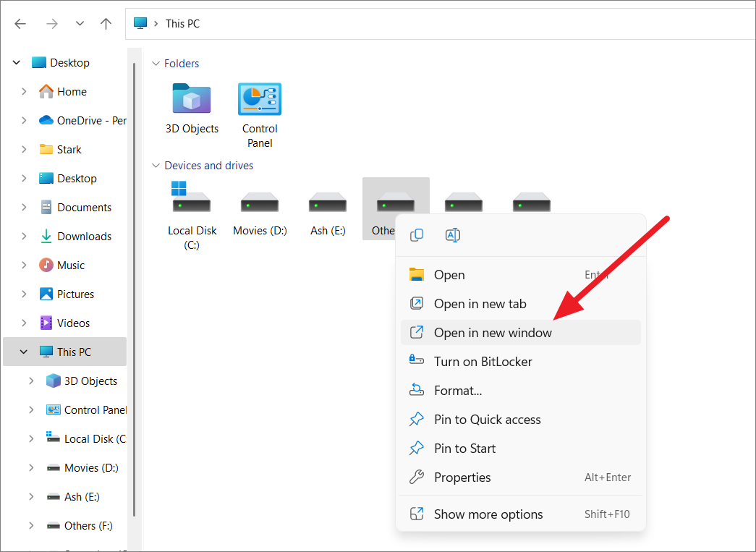Choose Turn on BitLocker

coord(521,362)
